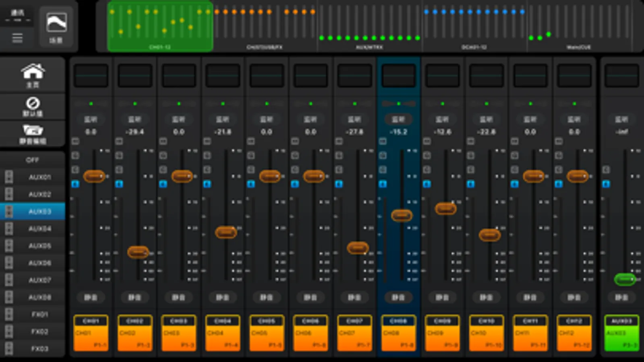This screenshot has height=362, width=644.
Task: Mute (静音) channel CH02
Action: coord(135,297)
